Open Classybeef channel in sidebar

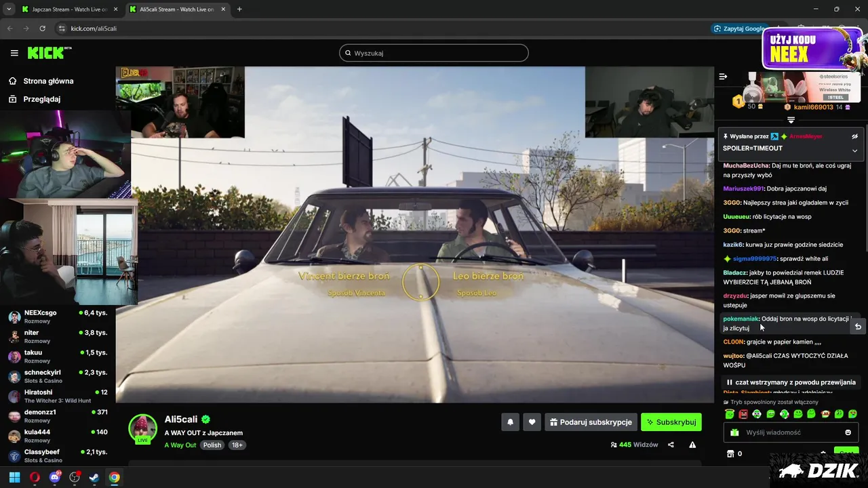(x=58, y=455)
